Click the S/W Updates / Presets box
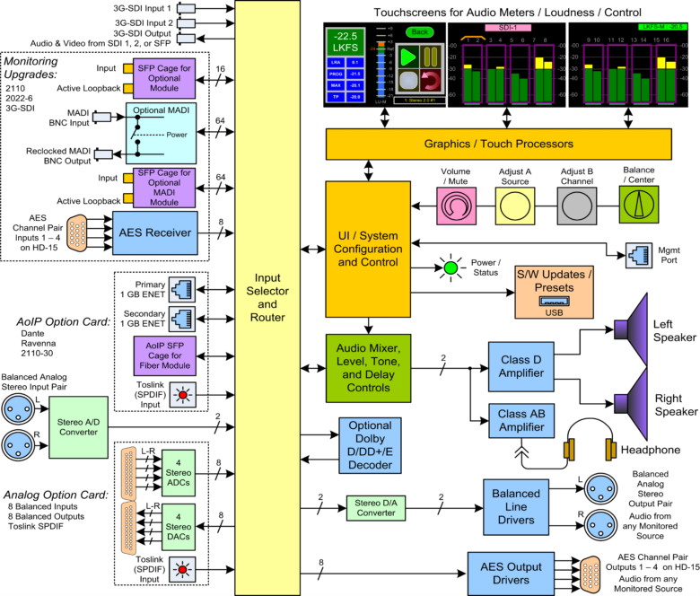 (554, 292)
